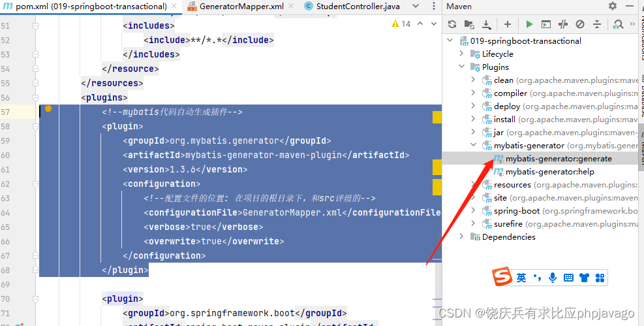The image size is (644, 326).
Task: Close the pom.xml tab
Action: coord(175,6)
